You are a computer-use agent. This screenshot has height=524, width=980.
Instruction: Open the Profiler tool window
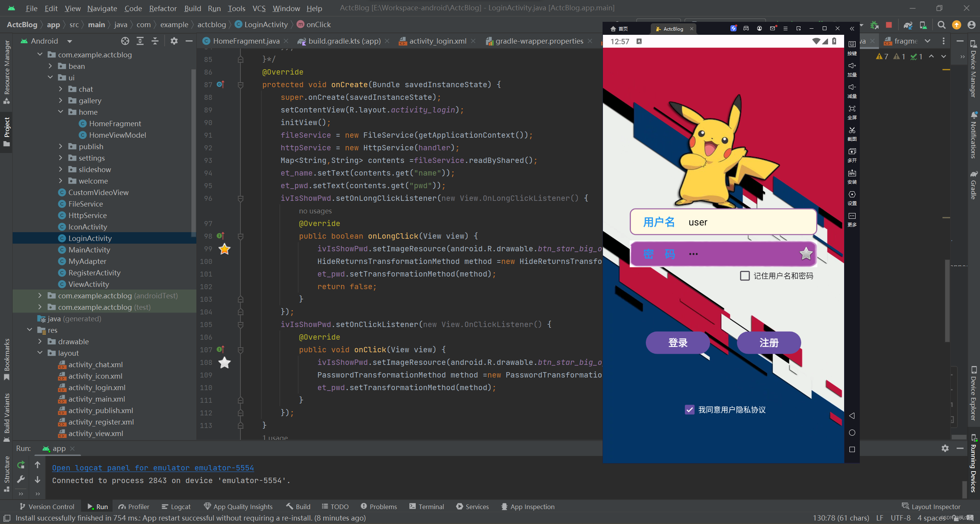134,507
